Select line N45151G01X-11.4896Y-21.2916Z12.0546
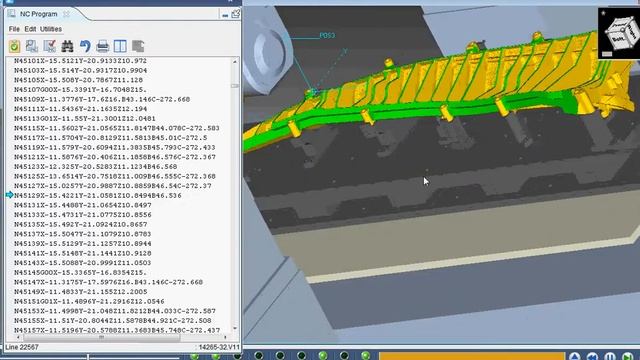Screen dimensions: 640x360 [89, 301]
